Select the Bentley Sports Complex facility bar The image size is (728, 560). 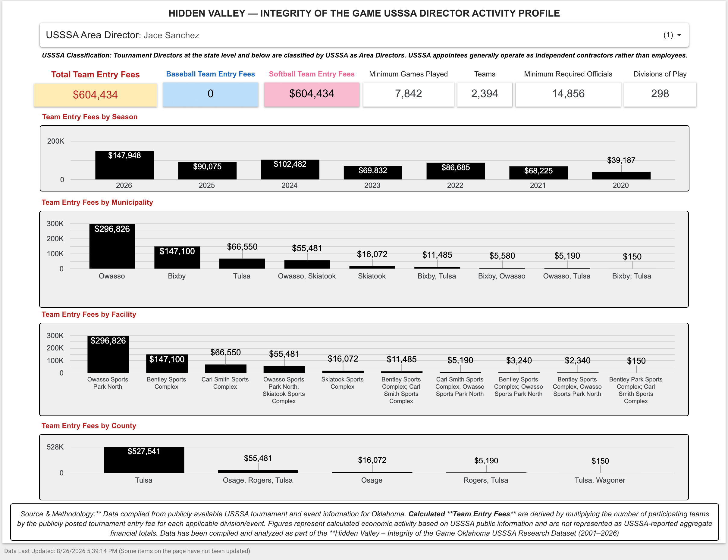coord(167,363)
